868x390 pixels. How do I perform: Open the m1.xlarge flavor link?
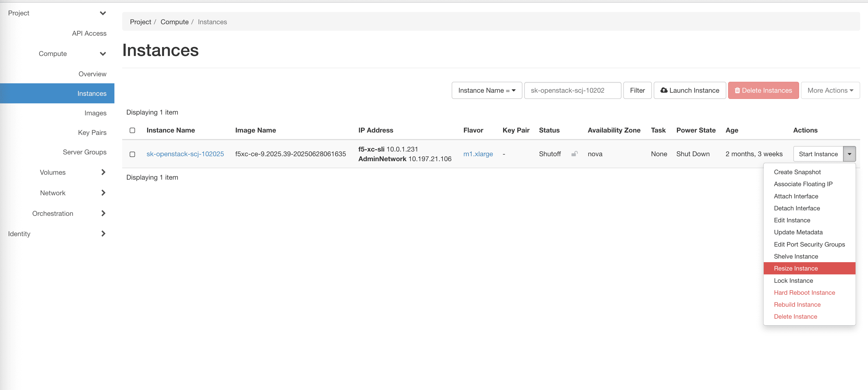[478, 154]
